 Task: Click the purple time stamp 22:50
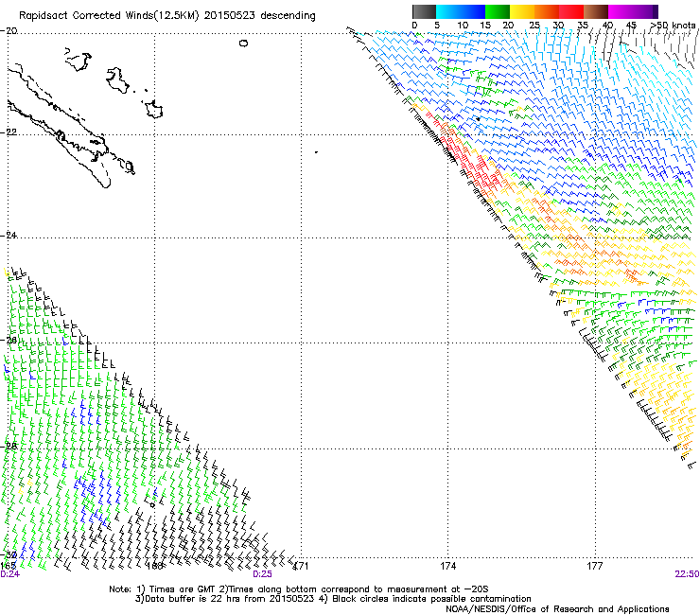point(688,574)
